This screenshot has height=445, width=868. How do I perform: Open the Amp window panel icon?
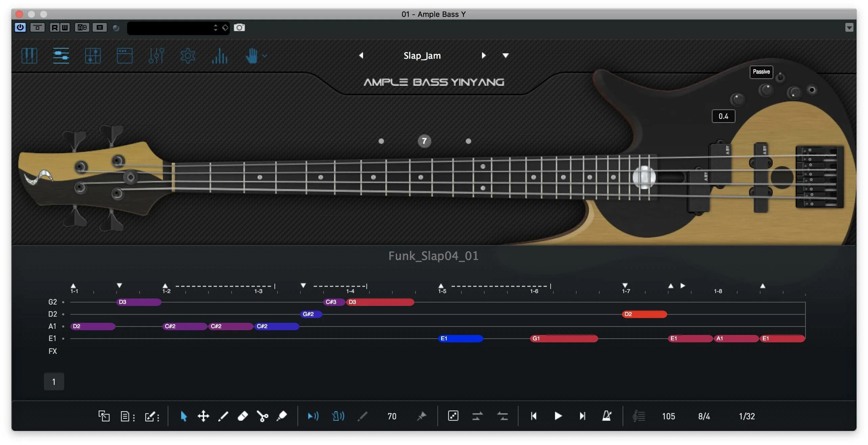point(124,56)
